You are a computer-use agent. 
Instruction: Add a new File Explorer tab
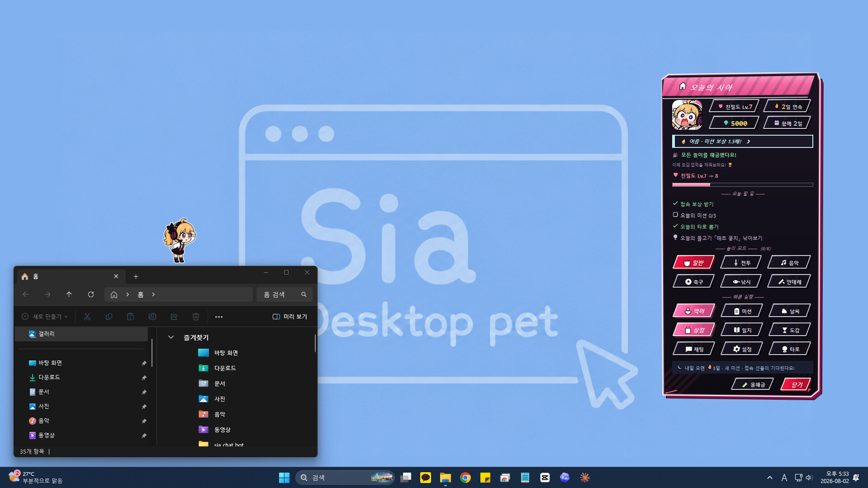[136, 277]
